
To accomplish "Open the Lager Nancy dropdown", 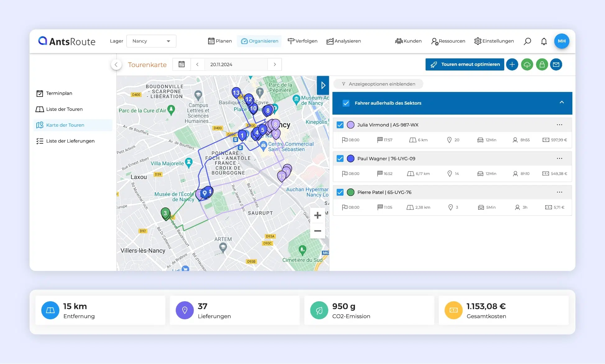I will click(151, 41).
